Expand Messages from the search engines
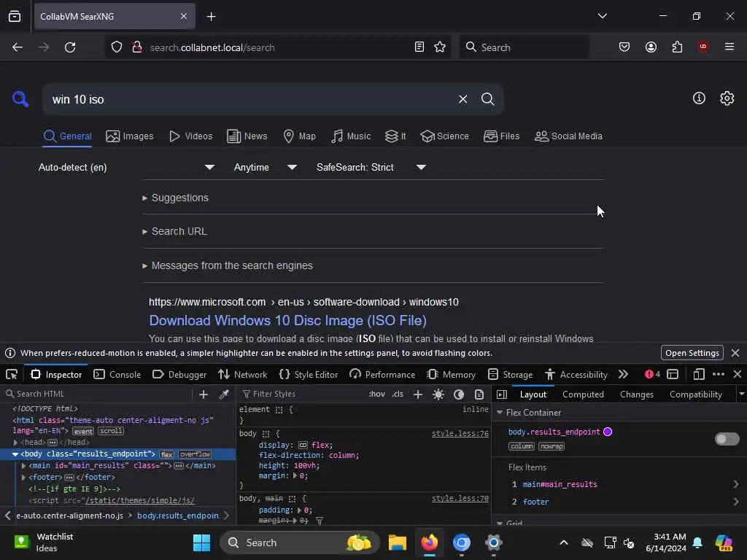This screenshot has width=747, height=560. (228, 265)
